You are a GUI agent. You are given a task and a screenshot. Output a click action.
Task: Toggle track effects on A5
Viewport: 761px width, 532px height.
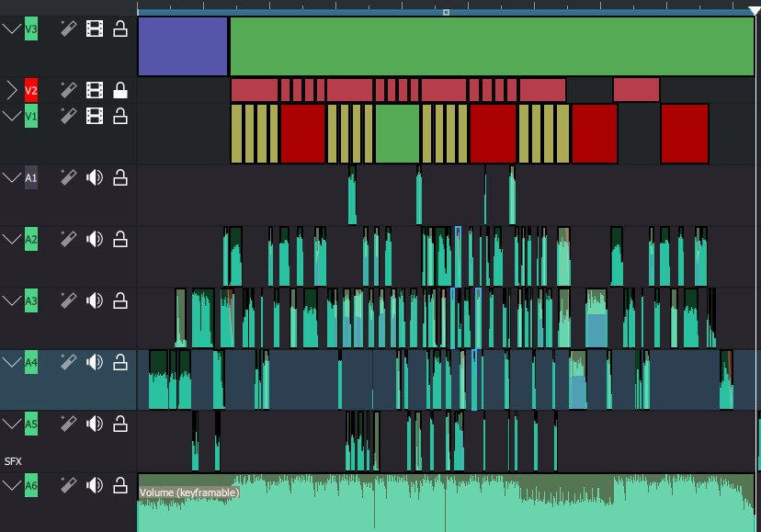[x=68, y=424]
